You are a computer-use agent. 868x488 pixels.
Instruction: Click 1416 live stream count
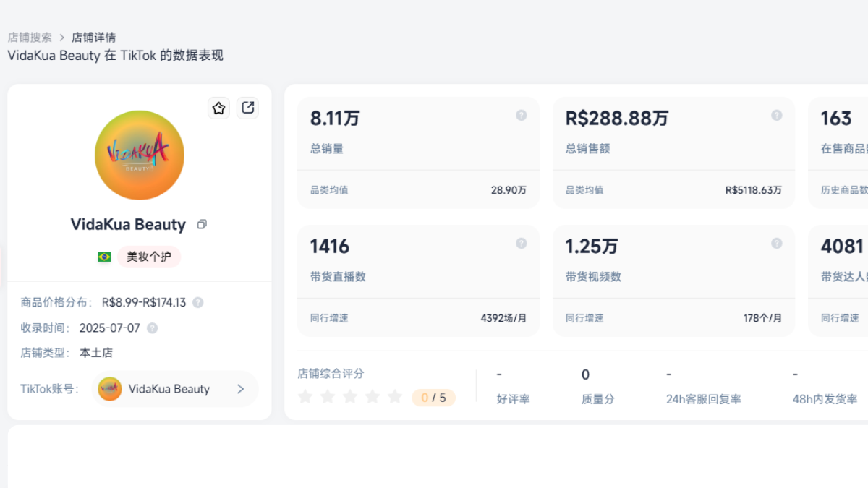click(x=330, y=247)
